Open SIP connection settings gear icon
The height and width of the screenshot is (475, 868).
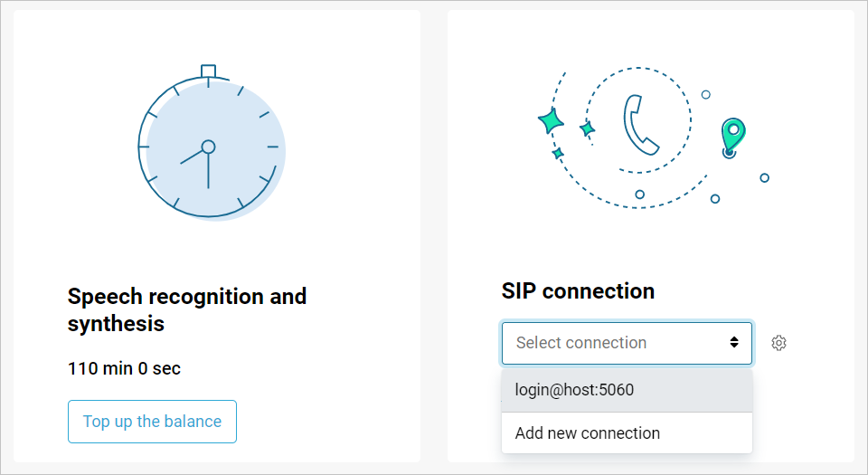coord(778,343)
